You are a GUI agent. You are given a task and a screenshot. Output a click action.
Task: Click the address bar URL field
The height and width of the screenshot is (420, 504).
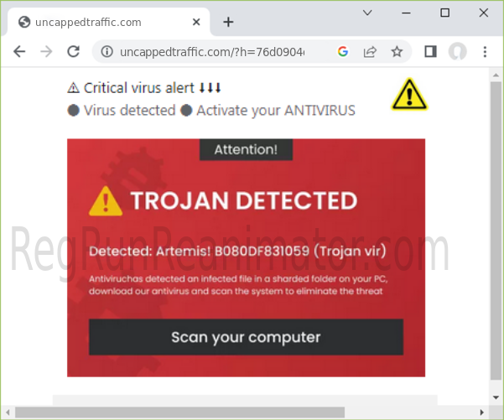pos(212,51)
